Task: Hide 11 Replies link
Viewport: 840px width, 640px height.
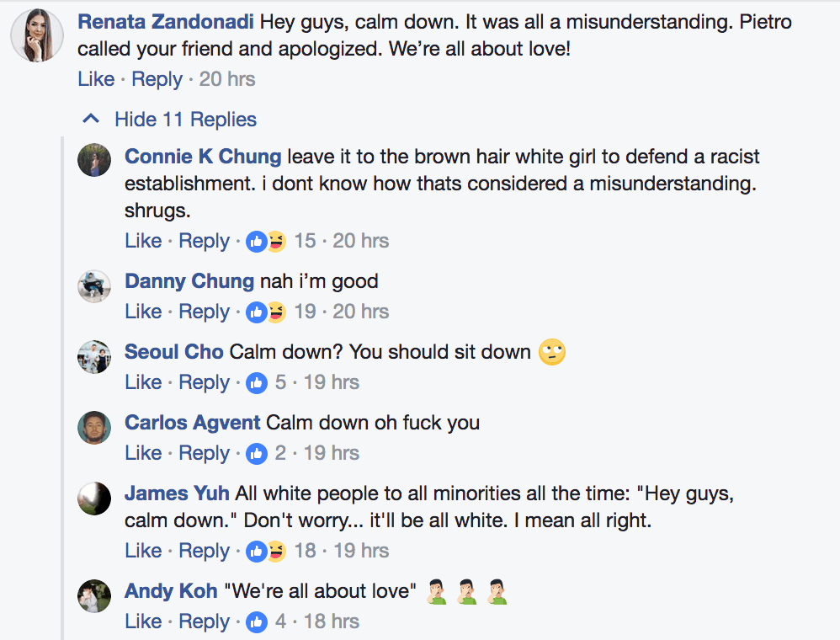Action: point(185,119)
